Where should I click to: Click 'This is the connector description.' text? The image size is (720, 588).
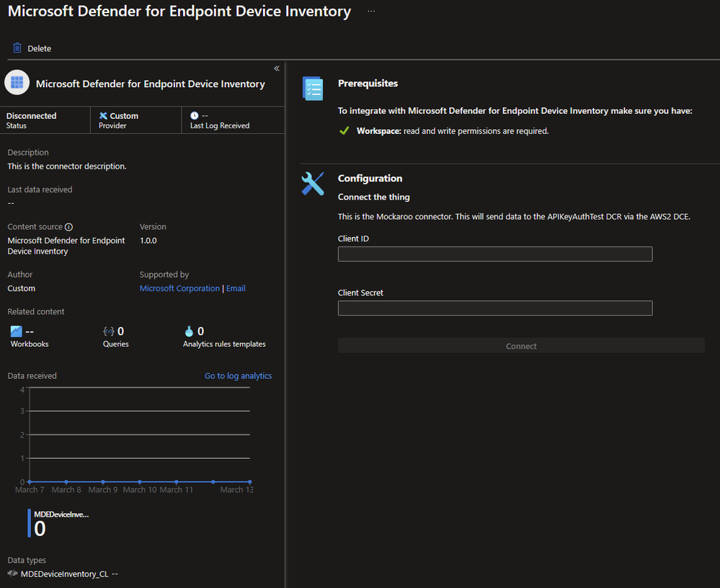[x=67, y=166]
